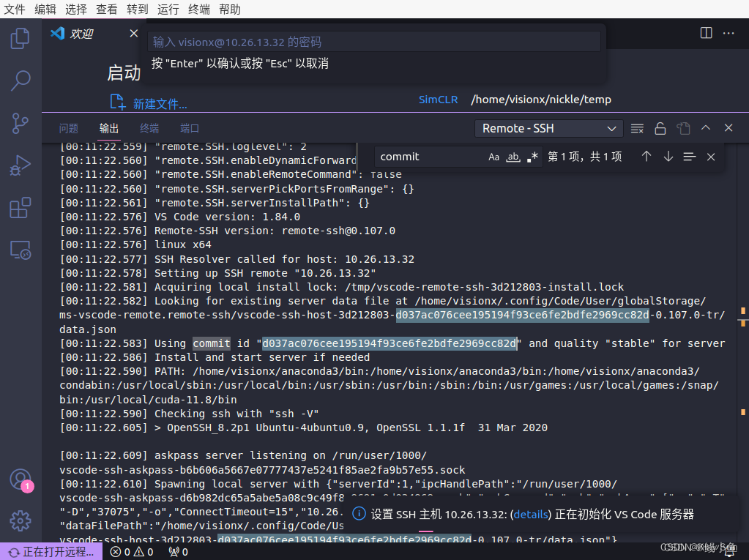Open the Run and Debug view
The width and height of the screenshot is (749, 560).
[20, 165]
